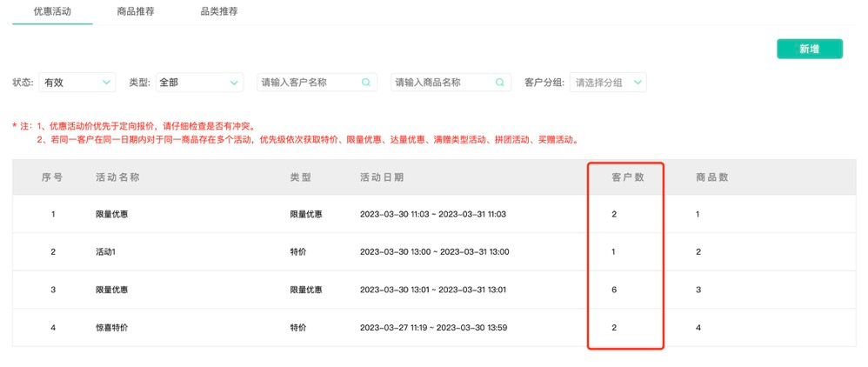Select the 活动1 activity row
The image size is (868, 367).
coord(105,252)
